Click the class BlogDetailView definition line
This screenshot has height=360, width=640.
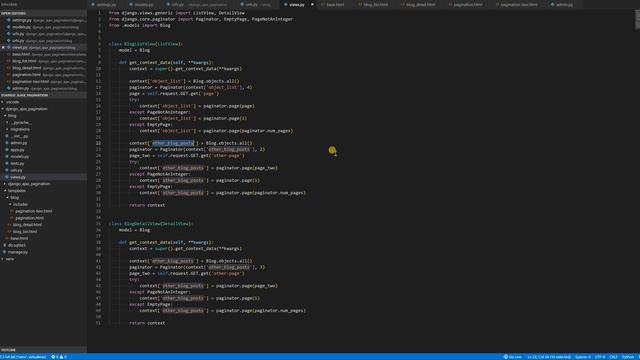tap(151, 224)
